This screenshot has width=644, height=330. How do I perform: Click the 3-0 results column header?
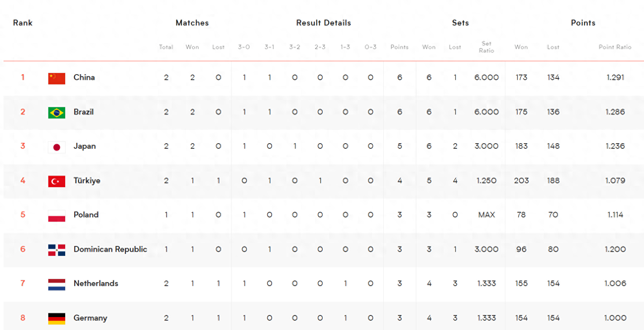[x=244, y=47]
